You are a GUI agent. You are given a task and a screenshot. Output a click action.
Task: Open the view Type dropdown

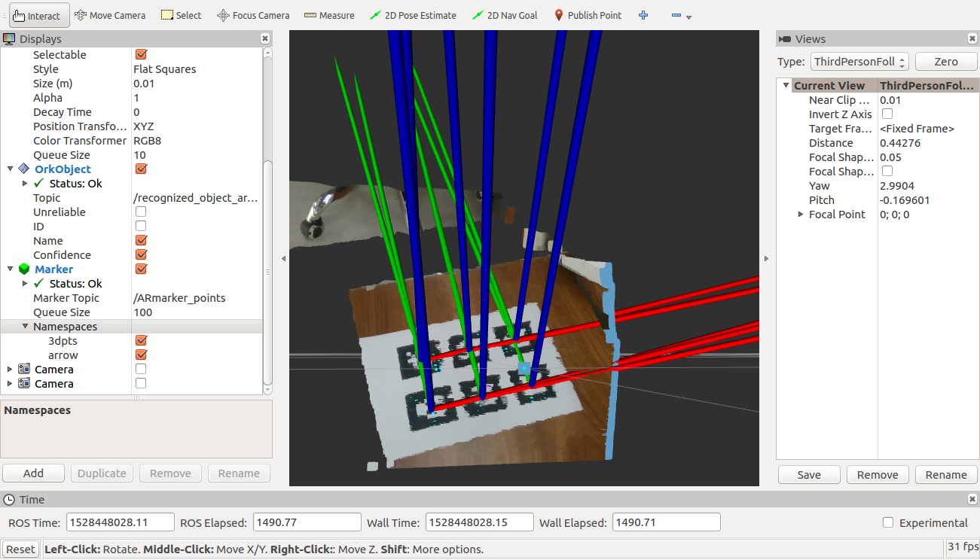(859, 62)
